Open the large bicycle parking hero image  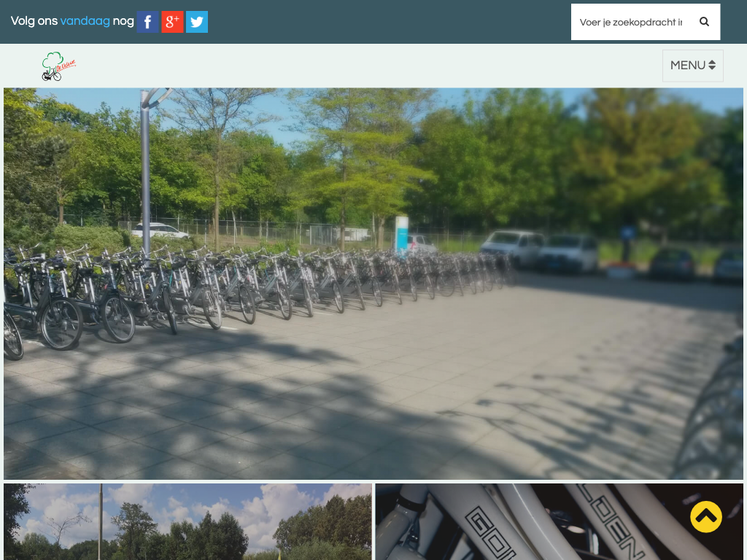(373, 379)
